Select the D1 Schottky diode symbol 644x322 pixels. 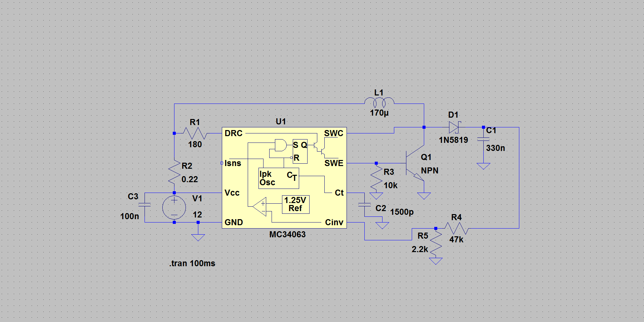[x=454, y=127]
